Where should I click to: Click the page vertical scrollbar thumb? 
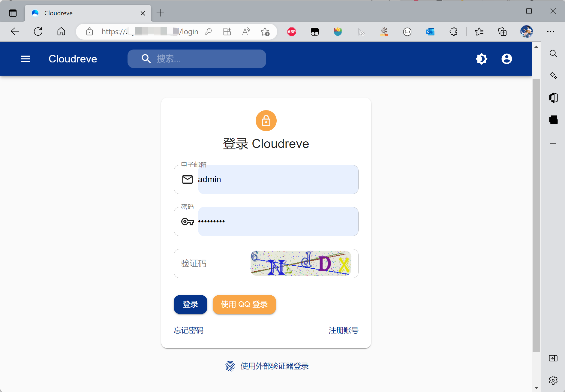point(536,215)
